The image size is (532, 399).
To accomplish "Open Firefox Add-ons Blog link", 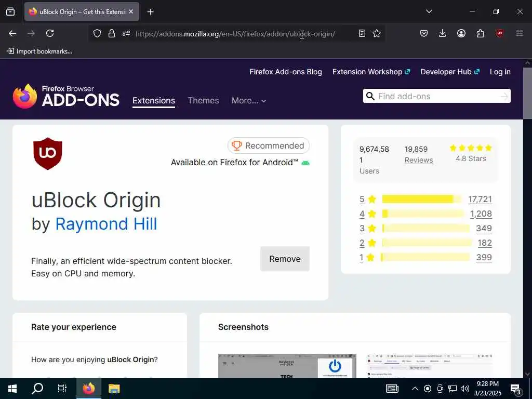I will click(286, 72).
